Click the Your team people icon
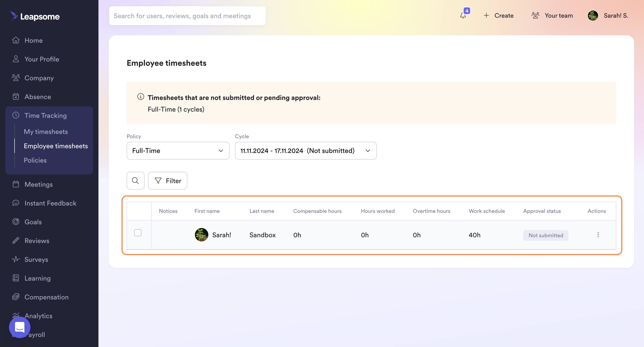 (535, 15)
